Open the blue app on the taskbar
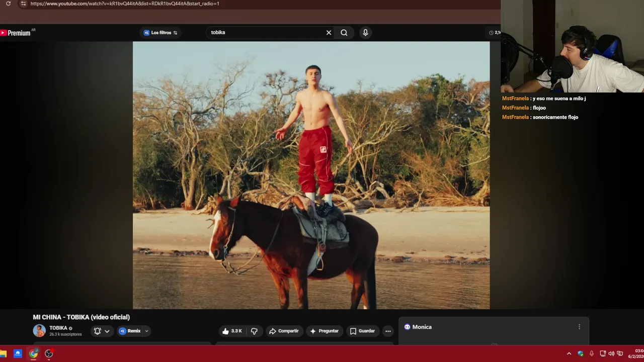This screenshot has height=362, width=644. click(x=18, y=353)
